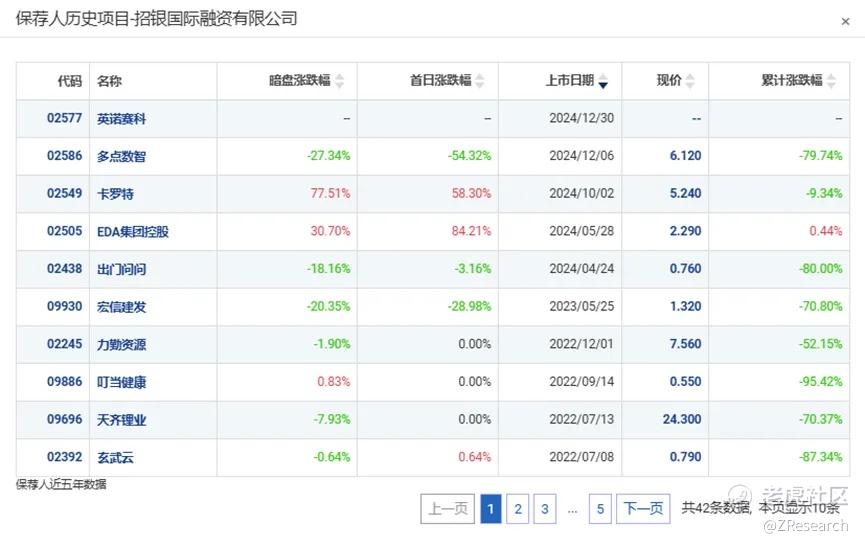Select 出门问问 listing date 2024/04/24

(x=581, y=269)
